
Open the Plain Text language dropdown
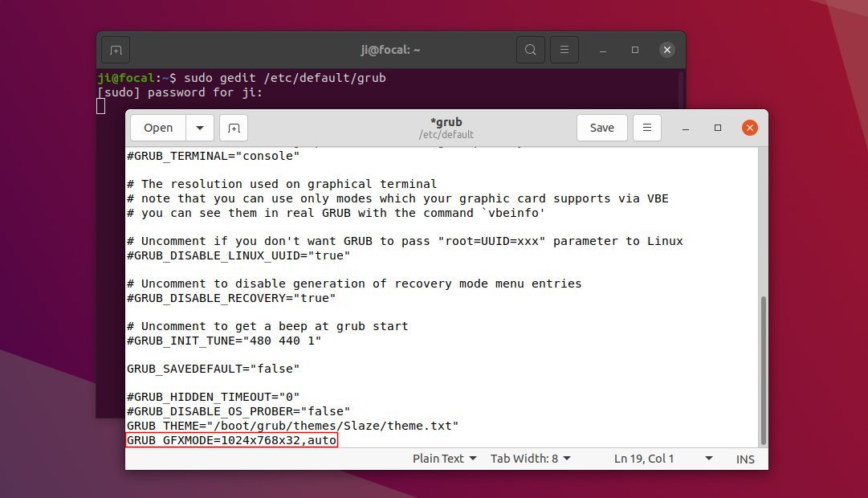tap(444, 459)
